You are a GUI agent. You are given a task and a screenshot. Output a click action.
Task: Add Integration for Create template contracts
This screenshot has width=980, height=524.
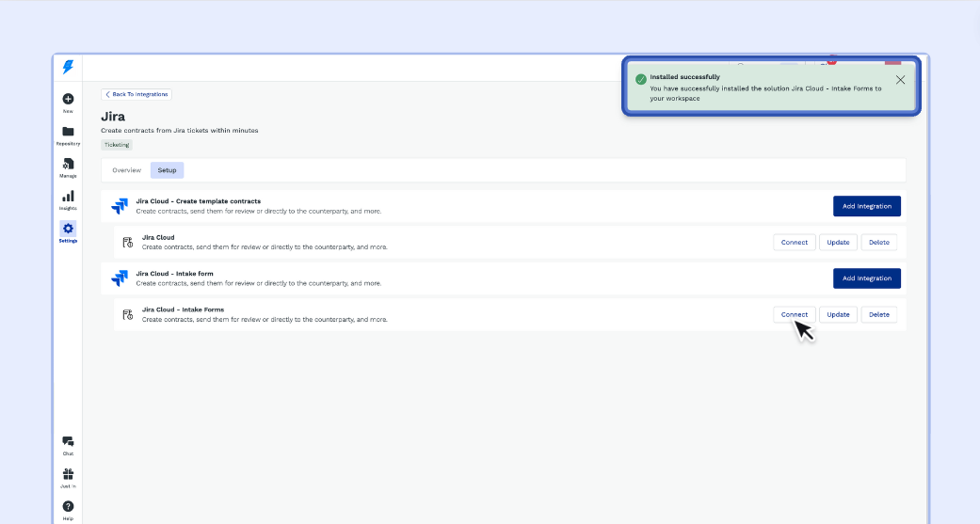click(x=867, y=206)
